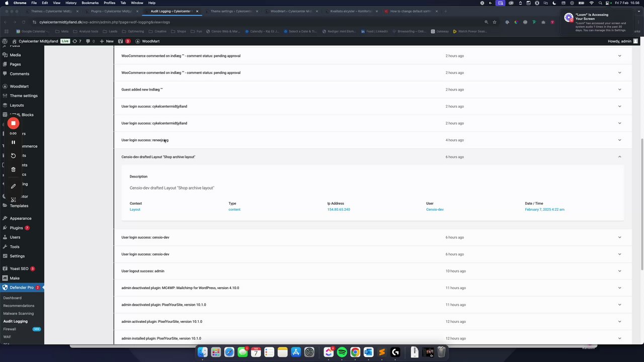Screen dimensions: 644x362
Task: Collapse the 'Censio-dev drafted Layout' log entry
Action: coord(619,157)
